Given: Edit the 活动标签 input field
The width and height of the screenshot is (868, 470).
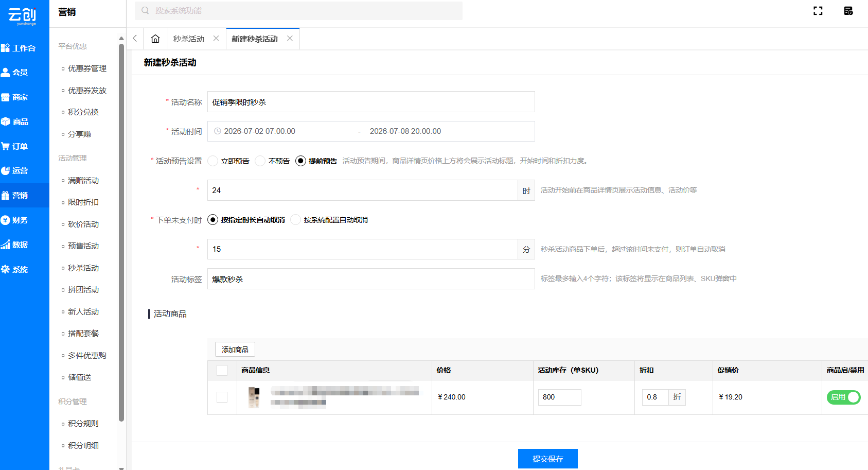Looking at the screenshot, I should click(371, 279).
